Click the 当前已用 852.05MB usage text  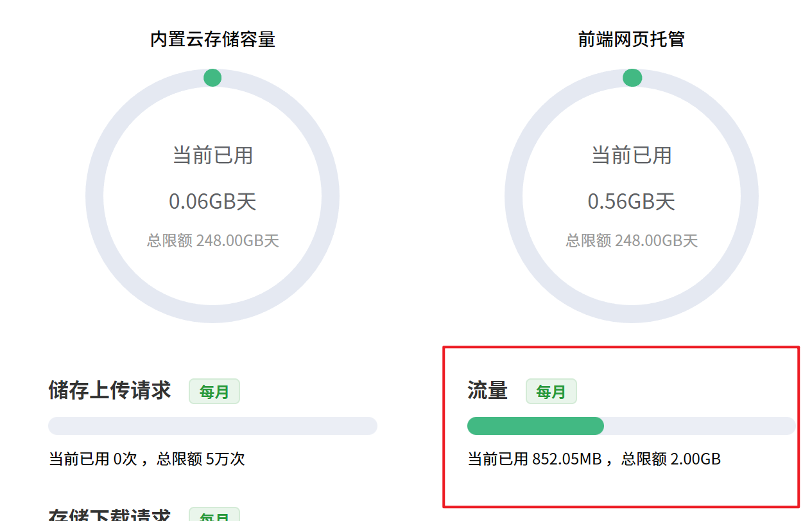(x=535, y=459)
